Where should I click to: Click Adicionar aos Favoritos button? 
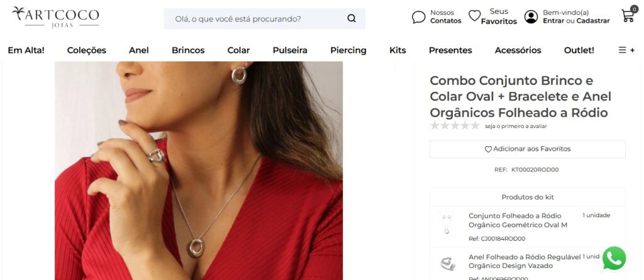coord(527,149)
